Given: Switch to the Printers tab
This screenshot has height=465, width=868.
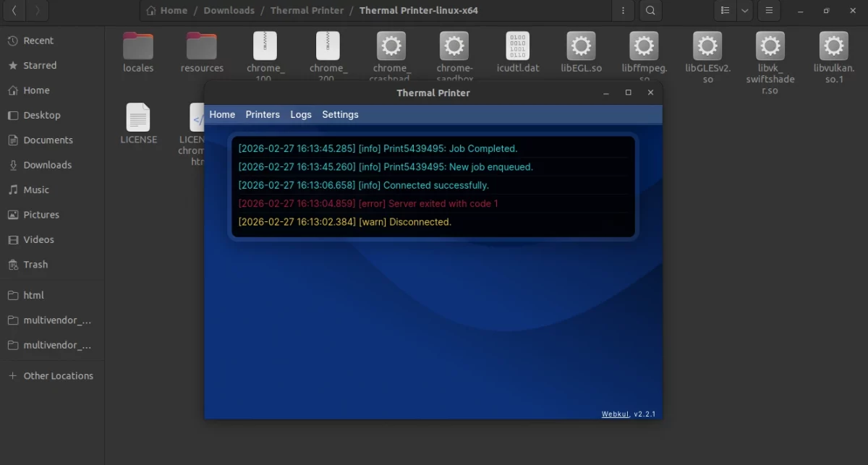Looking at the screenshot, I should click(263, 114).
